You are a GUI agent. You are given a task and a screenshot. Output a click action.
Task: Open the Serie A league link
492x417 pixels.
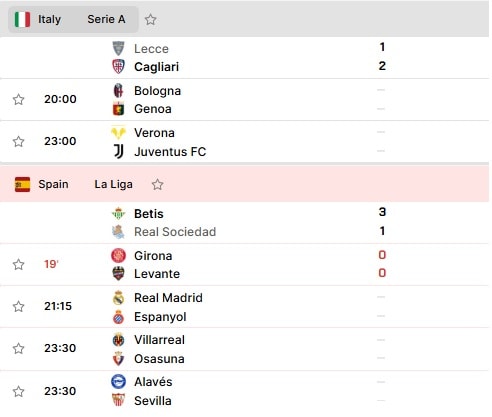pos(106,19)
